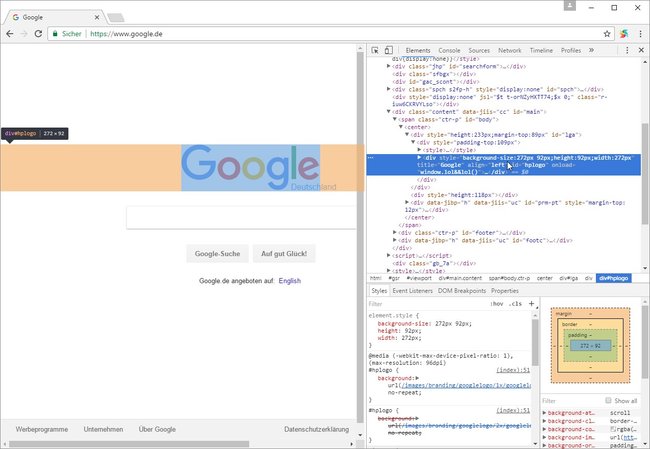Open the Werbeprogramme footer link
This screenshot has width=650, height=449.
pos(42,430)
